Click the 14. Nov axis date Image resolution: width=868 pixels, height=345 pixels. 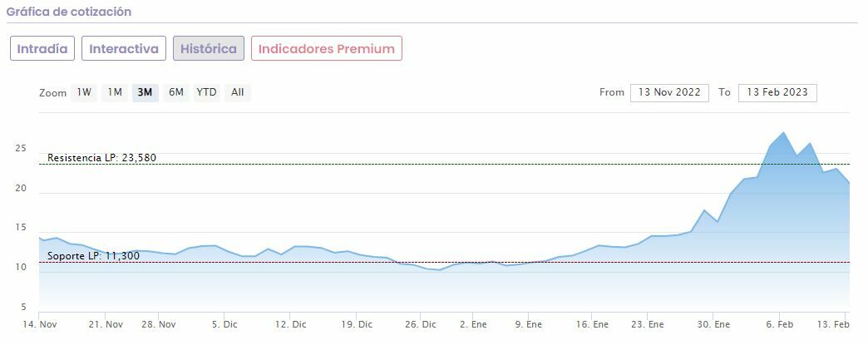[x=40, y=323]
